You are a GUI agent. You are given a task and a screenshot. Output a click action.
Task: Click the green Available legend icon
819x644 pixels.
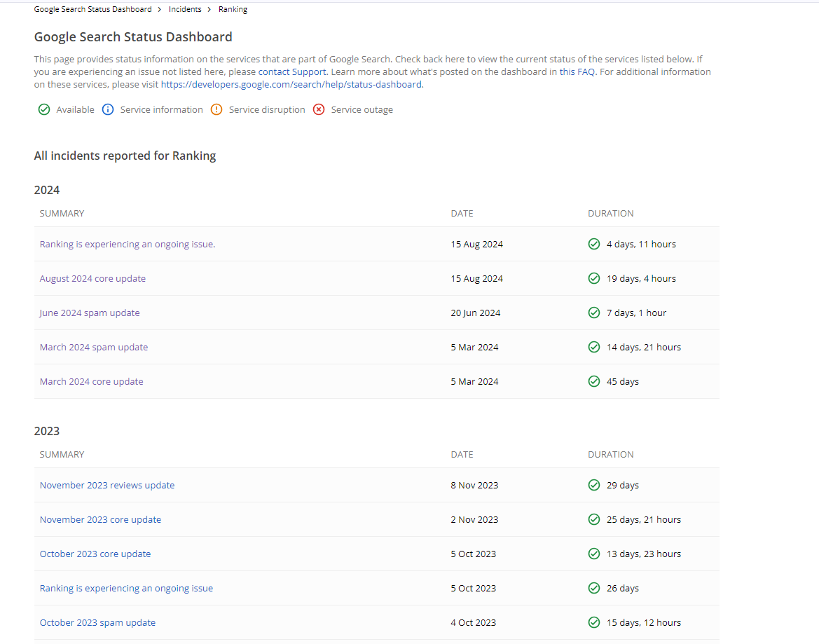pos(44,110)
